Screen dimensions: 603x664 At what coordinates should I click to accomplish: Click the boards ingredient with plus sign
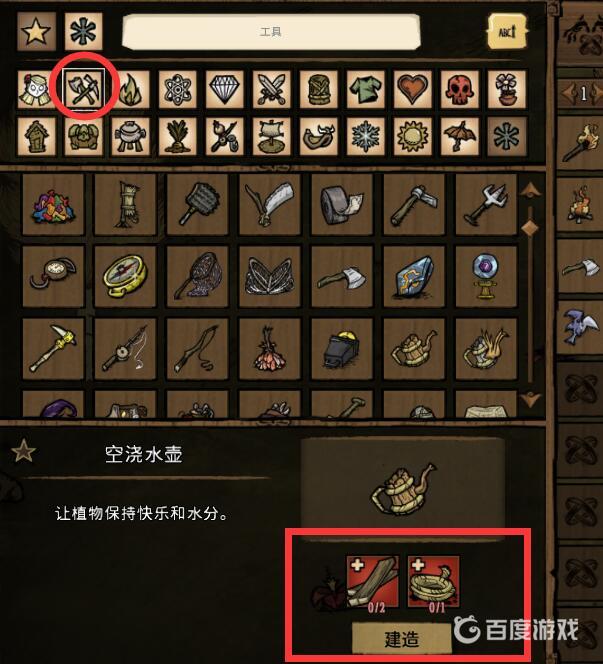click(x=373, y=582)
